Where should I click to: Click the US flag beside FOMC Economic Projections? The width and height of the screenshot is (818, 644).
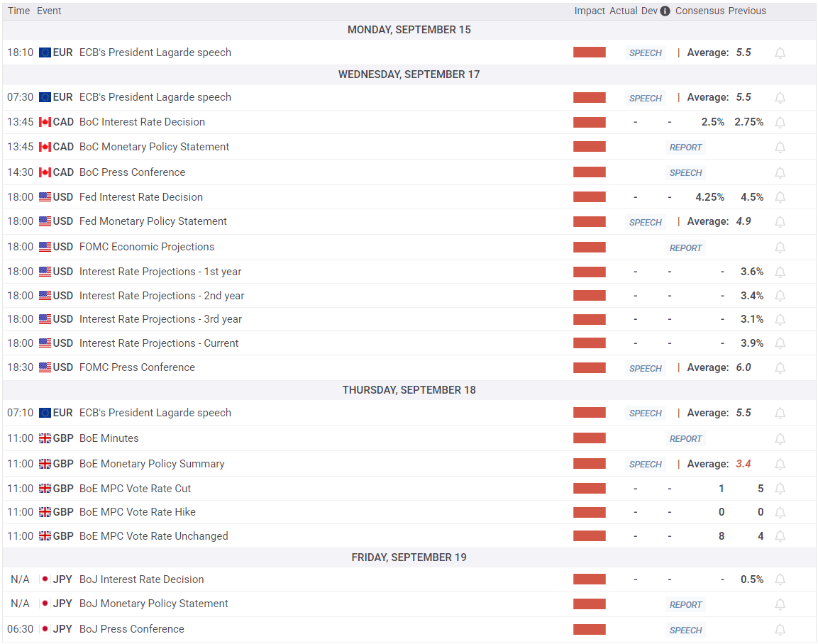(x=45, y=247)
